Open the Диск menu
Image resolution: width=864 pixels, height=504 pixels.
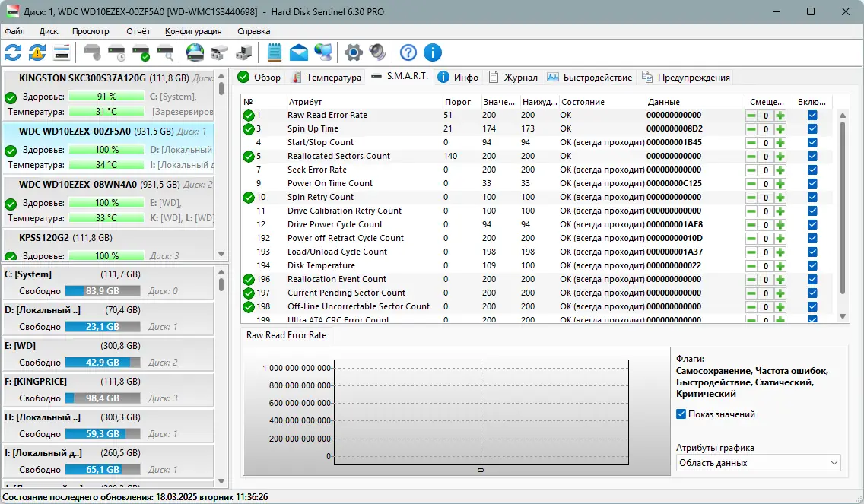tap(49, 31)
